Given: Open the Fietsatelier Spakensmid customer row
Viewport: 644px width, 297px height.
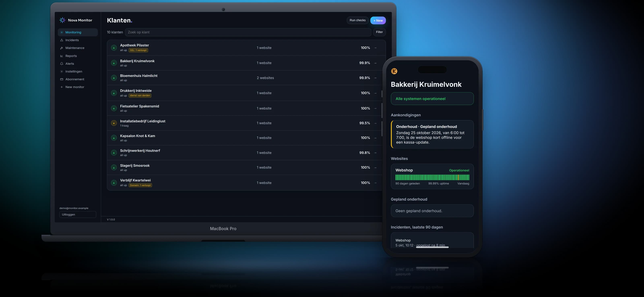Looking at the screenshot, I should click(245, 108).
